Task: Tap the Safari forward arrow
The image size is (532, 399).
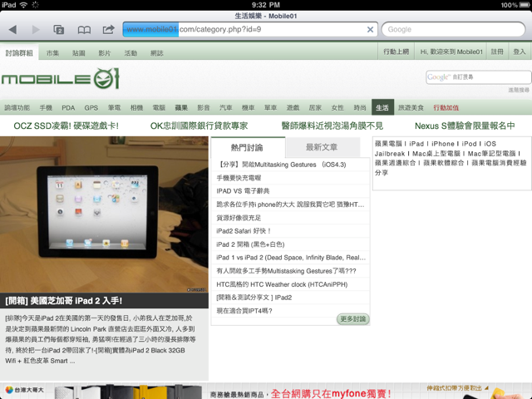Action: pyautogui.click(x=36, y=30)
